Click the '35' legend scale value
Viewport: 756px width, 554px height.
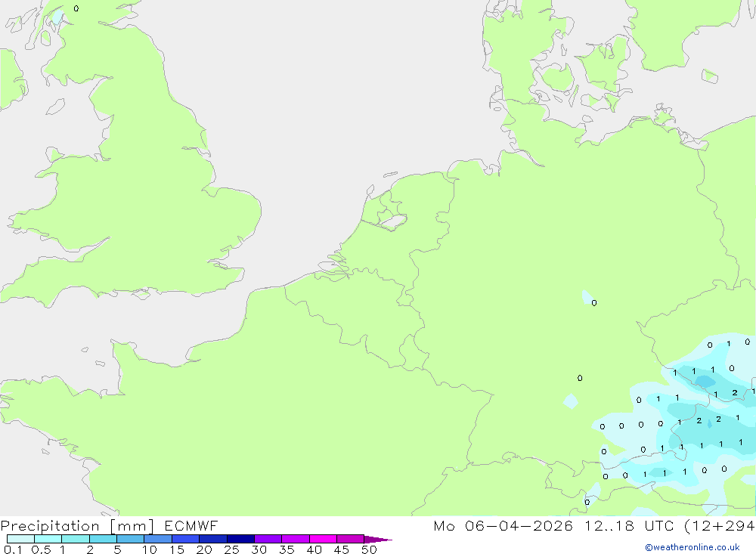(287, 549)
